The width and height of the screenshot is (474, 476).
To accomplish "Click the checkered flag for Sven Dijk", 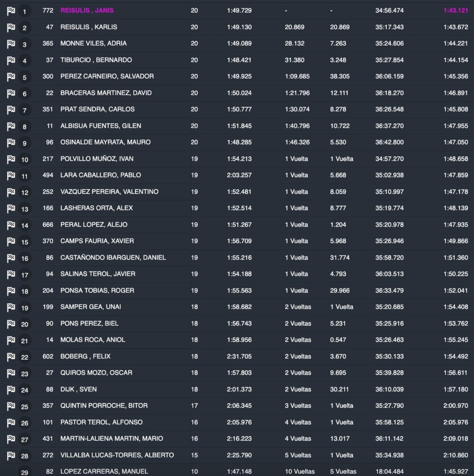I will coord(11,390).
